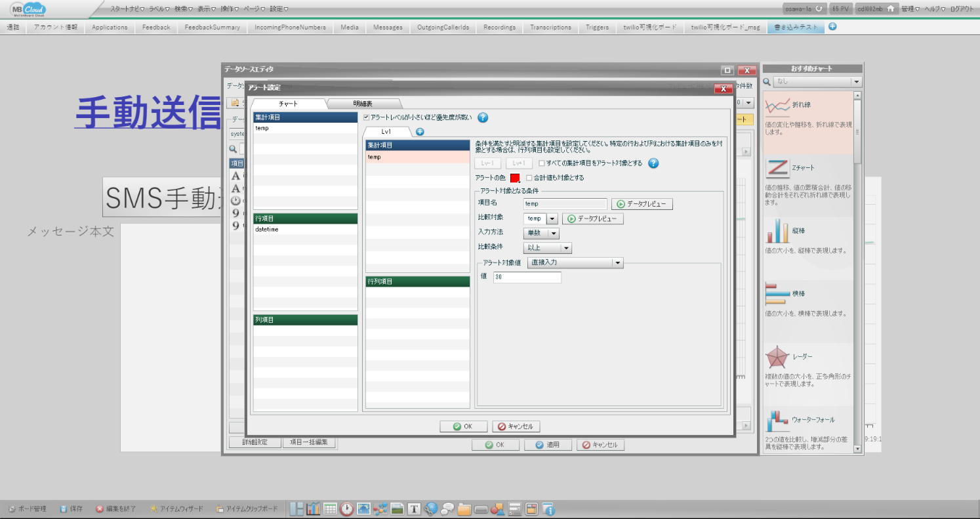The image size is (980, 519).
Task: Click the 値 input field containing 30
Action: [x=527, y=278]
